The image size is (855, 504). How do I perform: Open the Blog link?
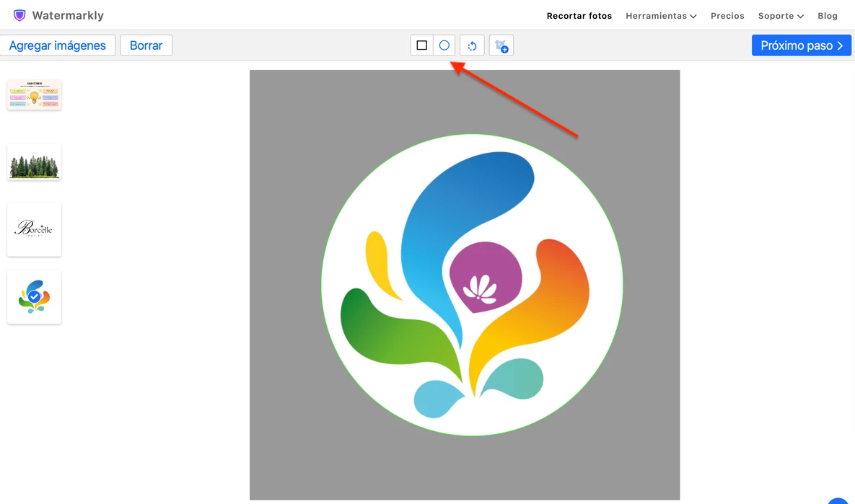(827, 16)
